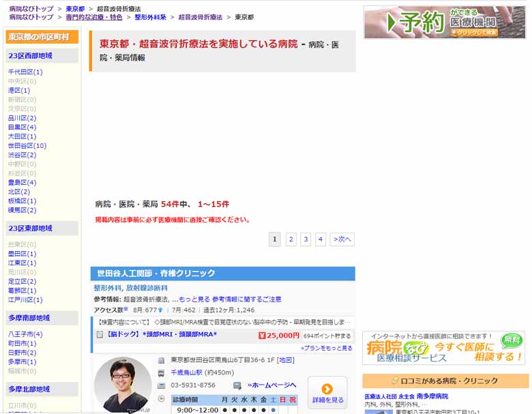Click the clock icon for consultation hours
This screenshot has width=532, height=414.
[x=161, y=398]
